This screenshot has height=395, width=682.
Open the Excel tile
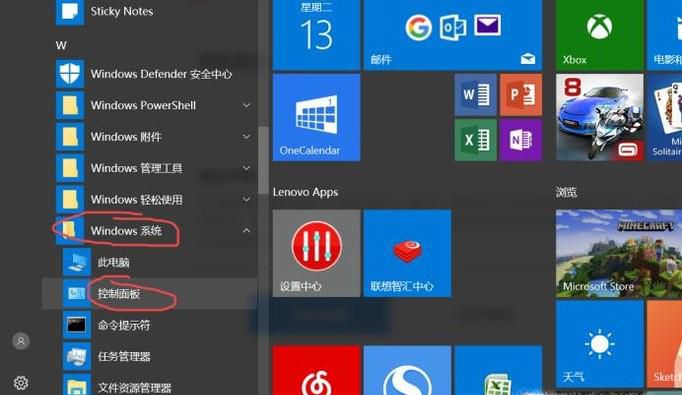(475, 140)
